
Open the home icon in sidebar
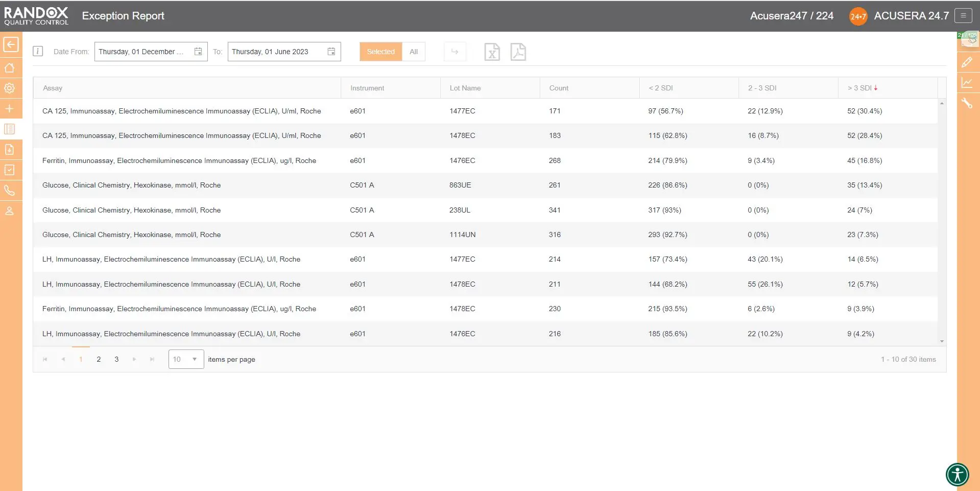pos(10,68)
